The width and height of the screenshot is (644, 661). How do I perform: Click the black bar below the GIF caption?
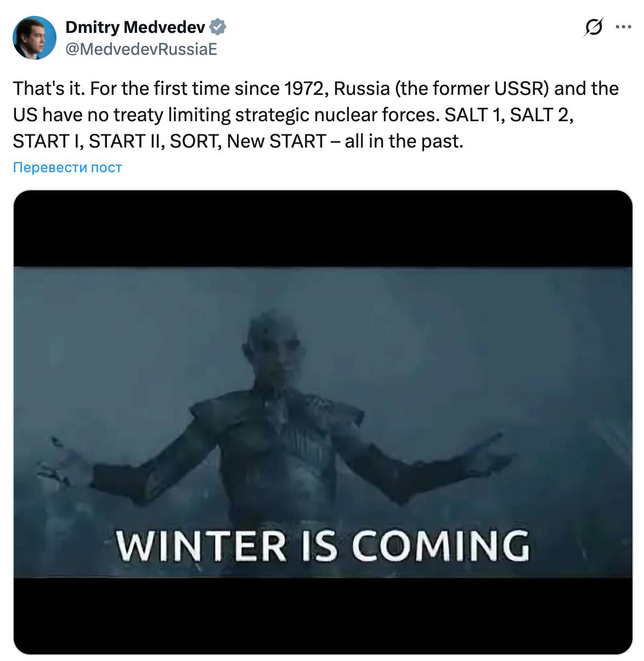pyautogui.click(x=323, y=615)
